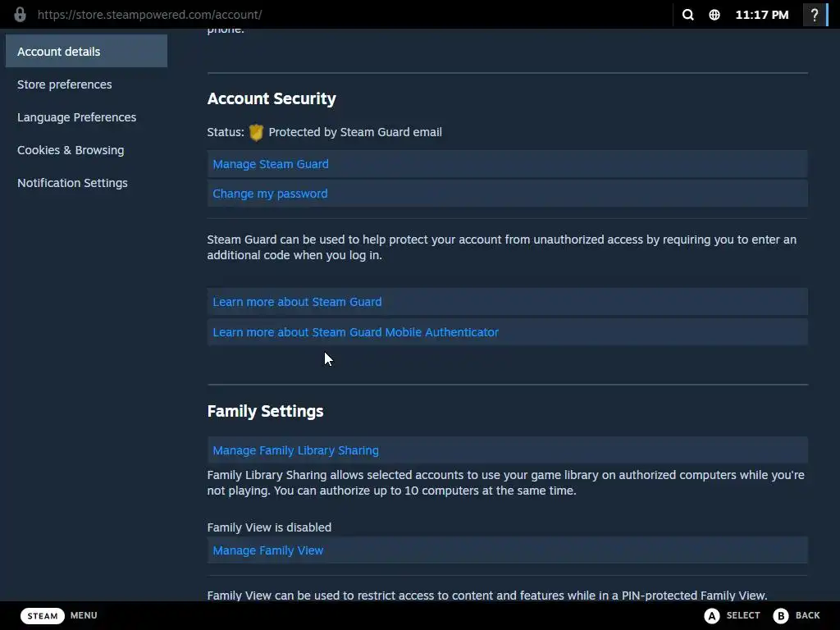Click the padlock icon beside the URL
This screenshot has width=840, height=630.
tap(20, 15)
